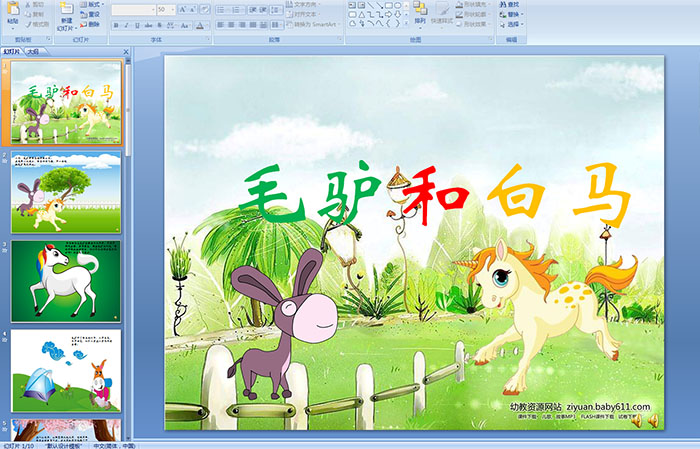Switch to the Outline (大纲) tab
This screenshot has height=449, width=700.
pos(34,50)
